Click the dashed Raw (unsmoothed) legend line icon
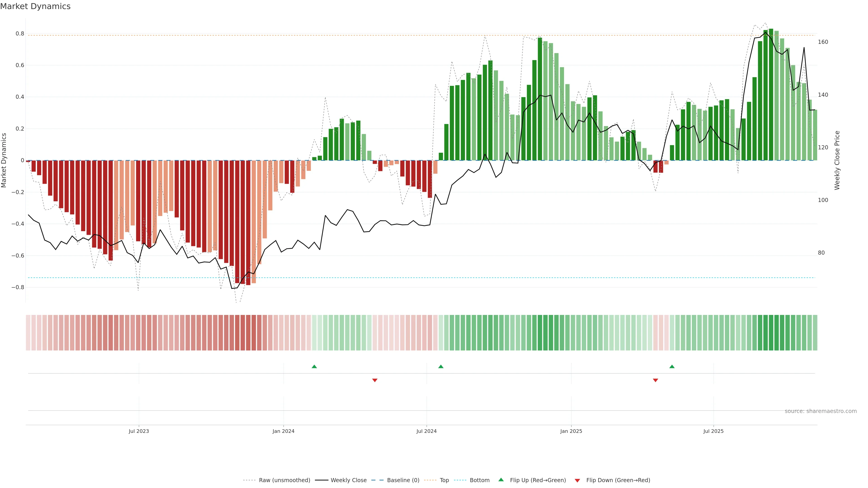The image size is (868, 488). point(249,480)
